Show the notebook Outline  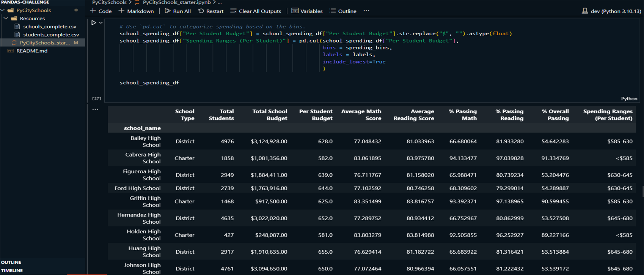(x=343, y=11)
